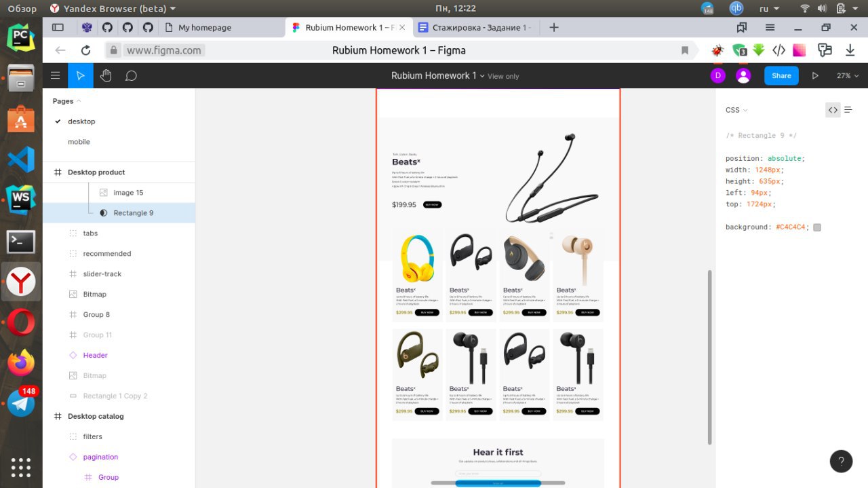The height and width of the screenshot is (488, 868).
Task: Open Visual Studio Code from the dock
Action: [21, 159]
